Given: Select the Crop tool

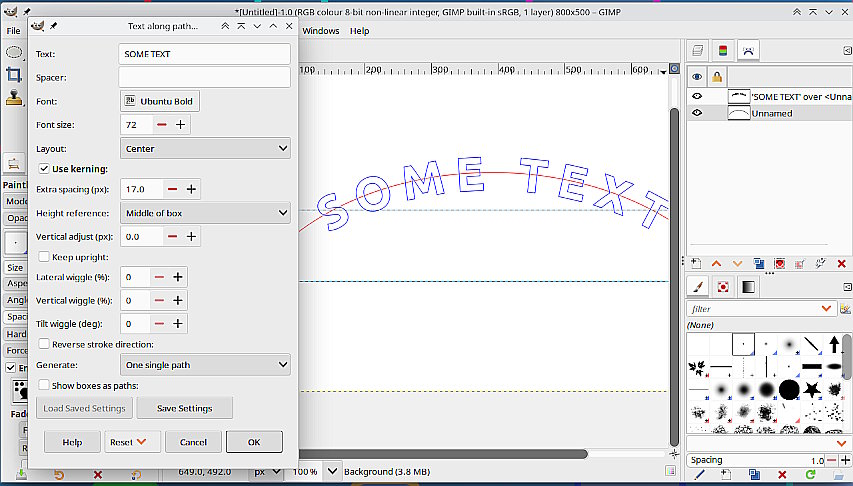Looking at the screenshot, I should tap(14, 75).
